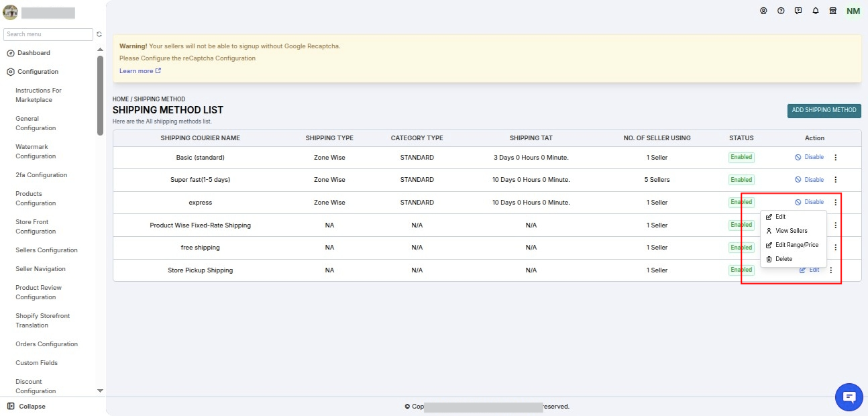Open the notifications bell
The height and width of the screenshot is (416, 868).
tap(816, 11)
